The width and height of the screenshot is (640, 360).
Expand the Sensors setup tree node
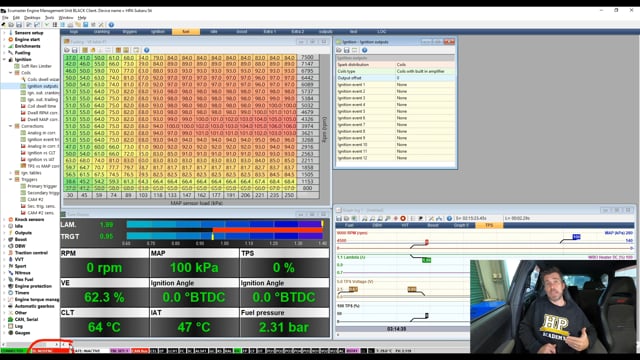4,33
